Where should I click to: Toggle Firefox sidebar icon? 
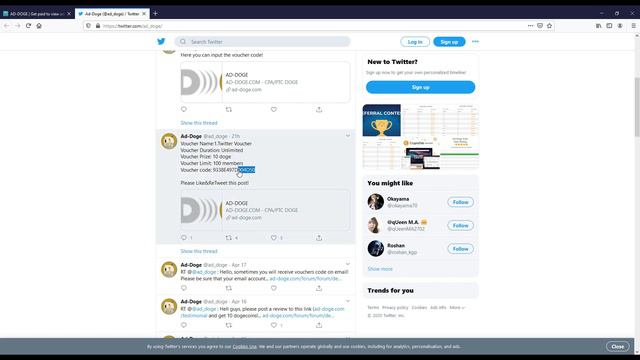pyautogui.click(x=609, y=26)
